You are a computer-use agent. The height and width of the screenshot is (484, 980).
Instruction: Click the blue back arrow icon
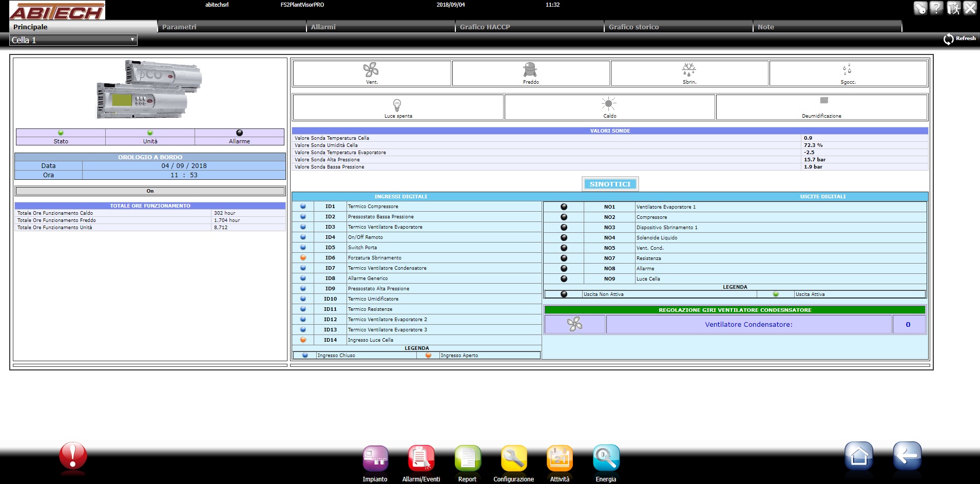click(x=907, y=456)
